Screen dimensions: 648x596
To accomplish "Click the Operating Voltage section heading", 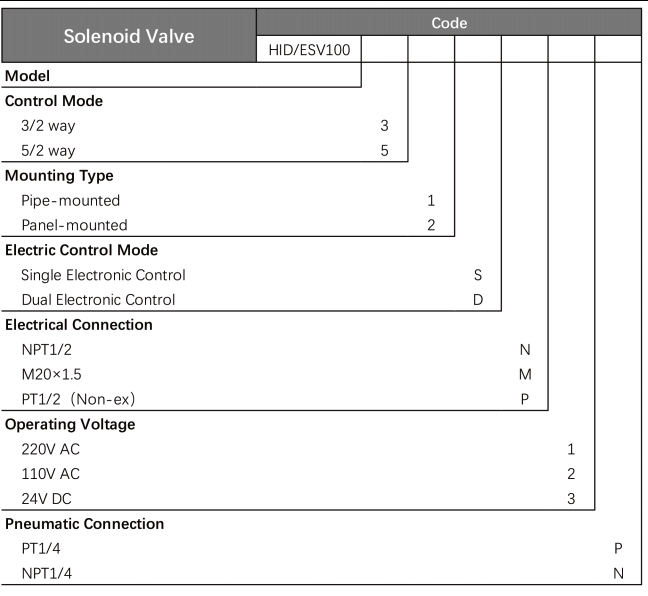I will (70, 424).
